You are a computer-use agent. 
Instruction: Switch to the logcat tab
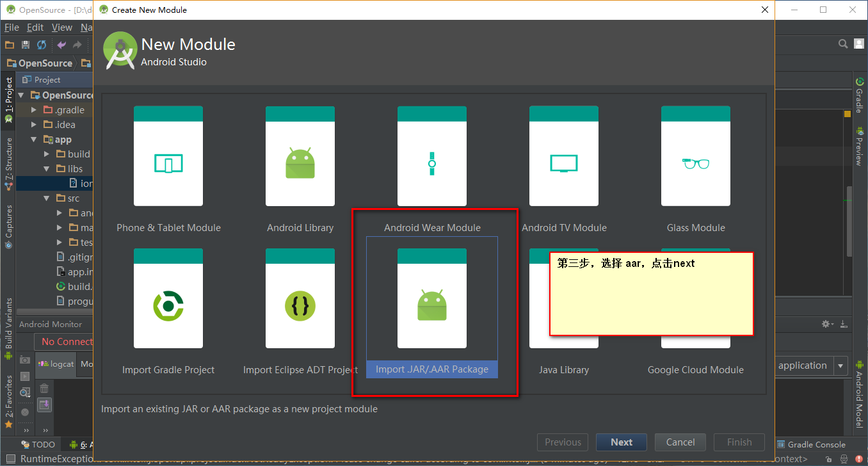pyautogui.click(x=56, y=364)
